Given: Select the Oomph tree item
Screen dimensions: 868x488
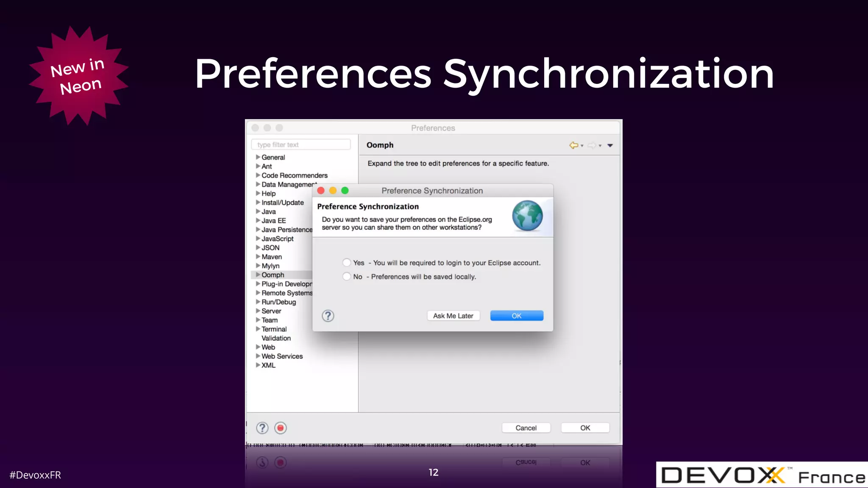Looking at the screenshot, I should point(273,275).
